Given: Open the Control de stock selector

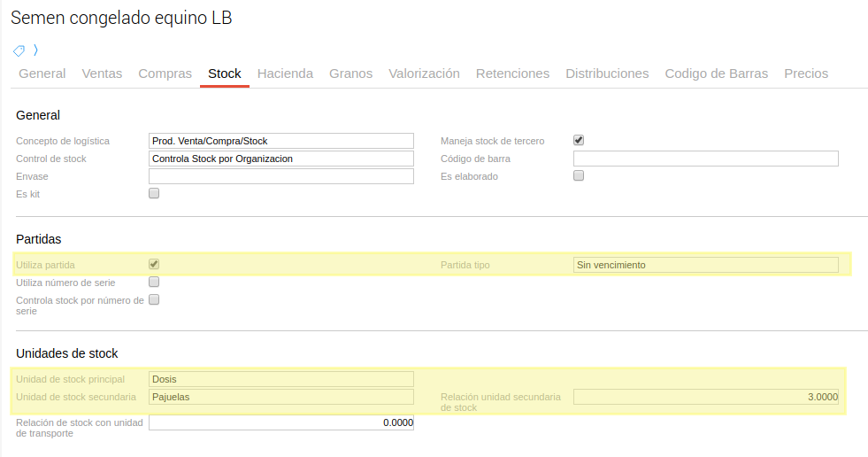Looking at the screenshot, I should point(281,159).
